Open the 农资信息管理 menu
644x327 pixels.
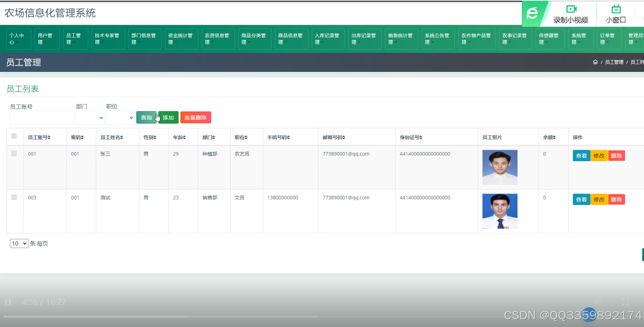218,39
